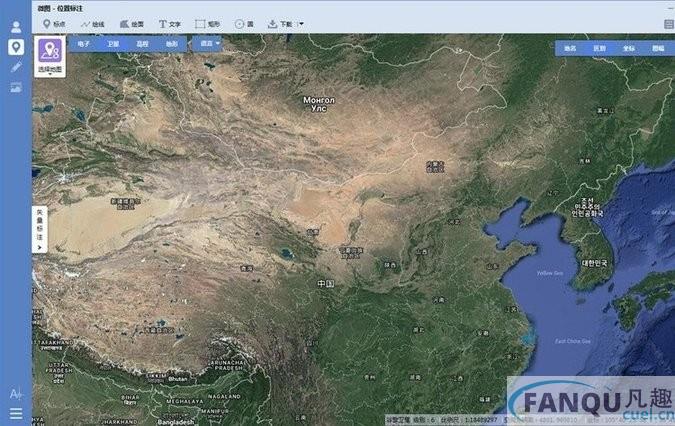
Task: Open the user account sidebar icon
Action: 16,27
